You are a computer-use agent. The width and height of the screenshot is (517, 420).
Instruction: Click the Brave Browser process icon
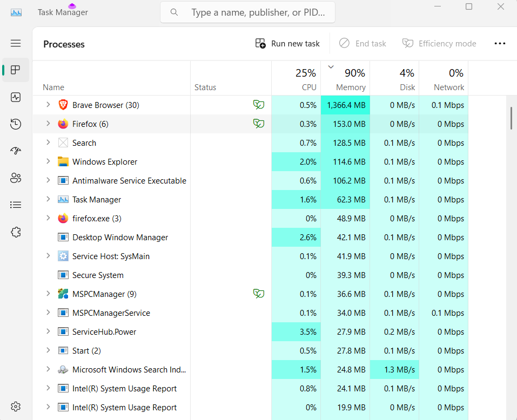coord(63,105)
